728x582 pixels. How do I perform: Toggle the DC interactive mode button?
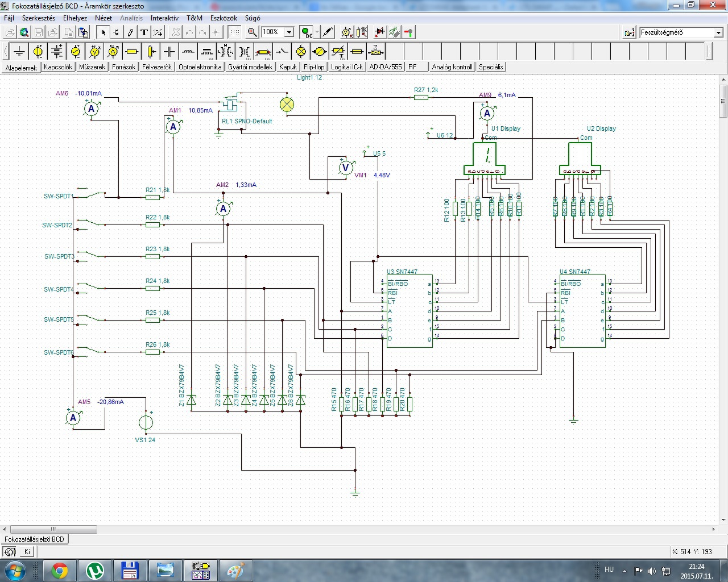[x=307, y=32]
